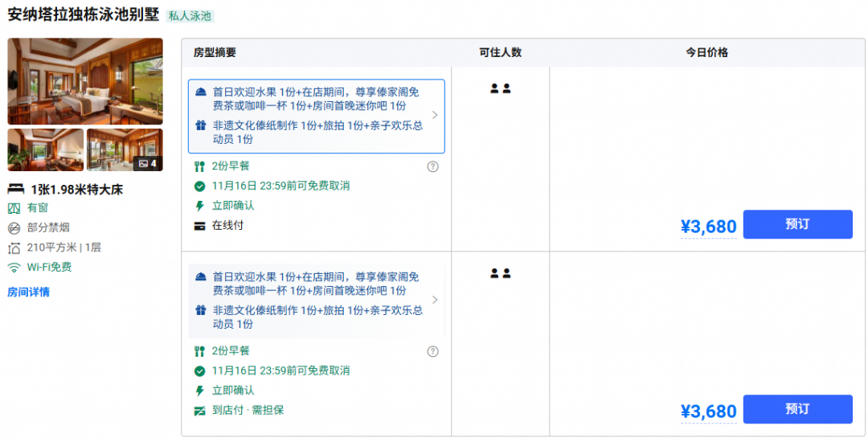
Task: Click the gift icon in first package
Action: [201, 125]
